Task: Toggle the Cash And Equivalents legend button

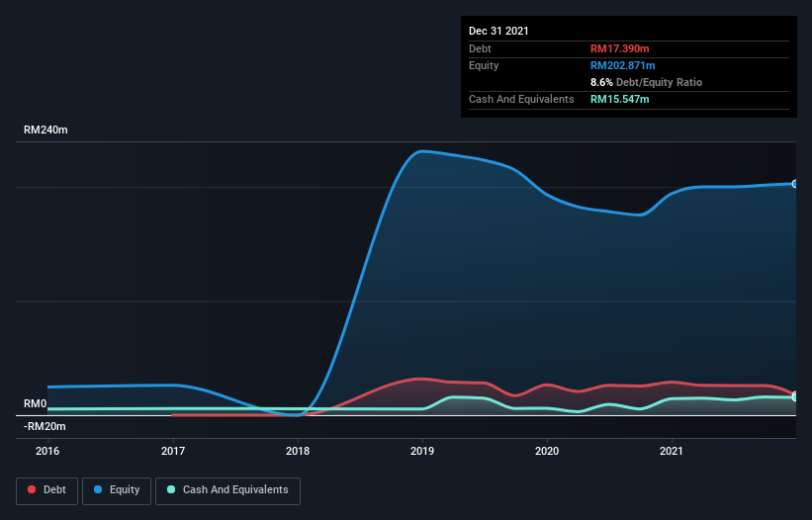Action: [227, 490]
